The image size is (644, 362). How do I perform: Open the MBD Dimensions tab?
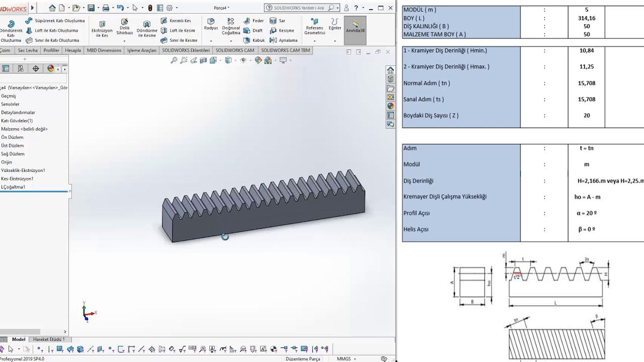(104, 50)
